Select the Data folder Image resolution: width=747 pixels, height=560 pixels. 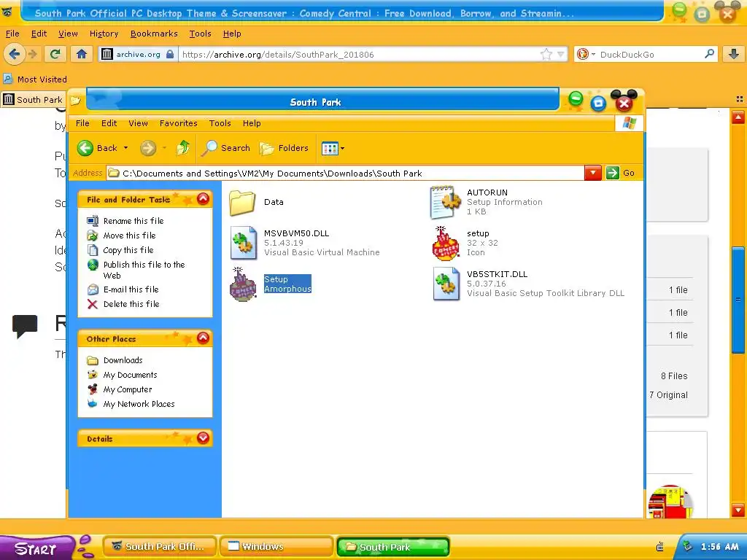[x=242, y=203]
